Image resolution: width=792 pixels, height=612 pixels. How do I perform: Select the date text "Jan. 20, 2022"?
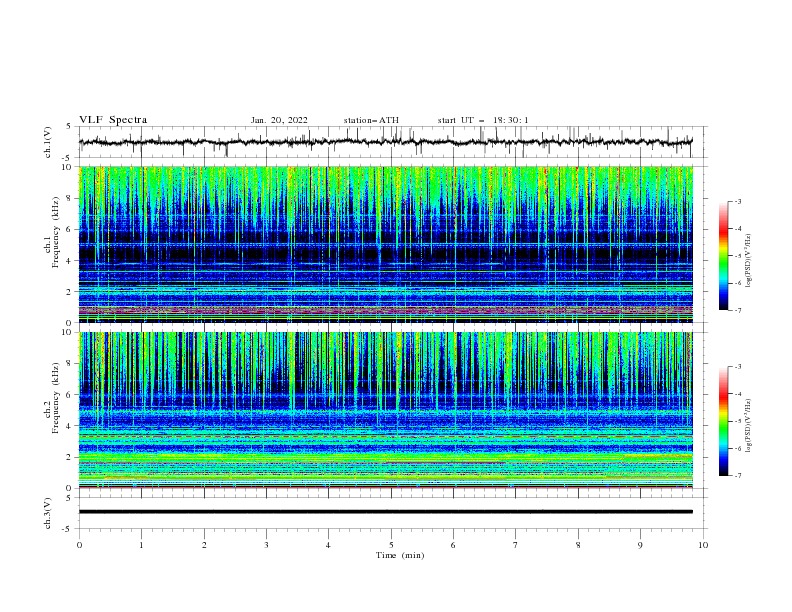click(279, 120)
